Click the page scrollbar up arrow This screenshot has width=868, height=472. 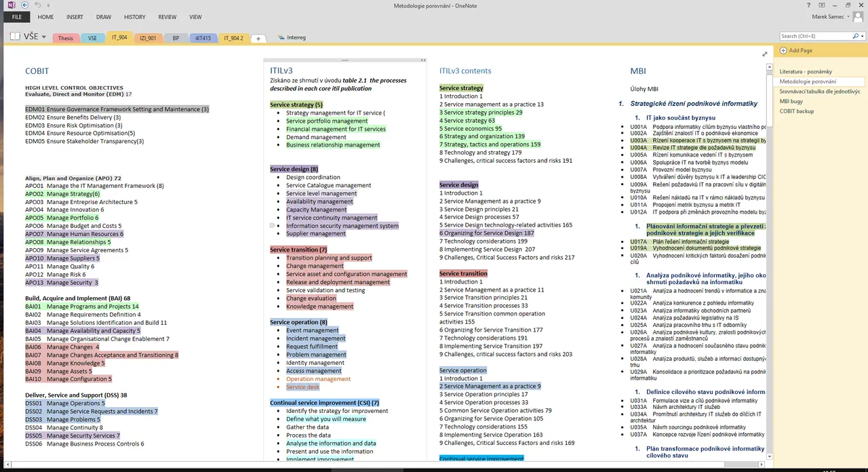tap(769, 67)
